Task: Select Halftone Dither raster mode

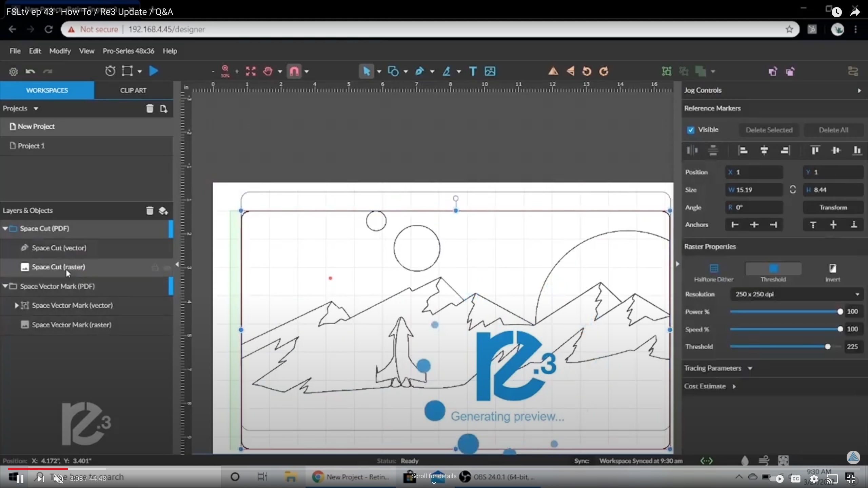Action: coord(714,269)
